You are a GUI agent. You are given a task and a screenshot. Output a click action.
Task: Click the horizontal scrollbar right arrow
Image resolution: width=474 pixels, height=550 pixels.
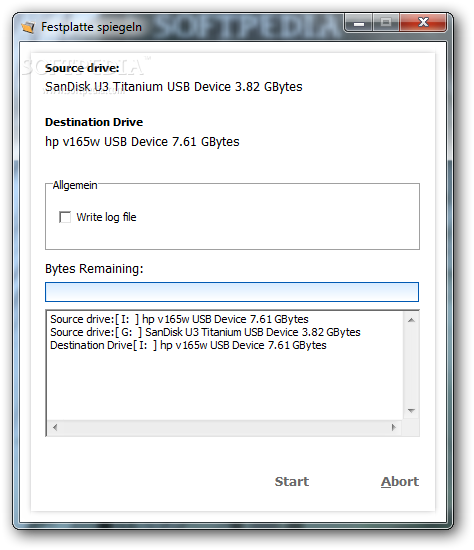[x=394, y=427]
